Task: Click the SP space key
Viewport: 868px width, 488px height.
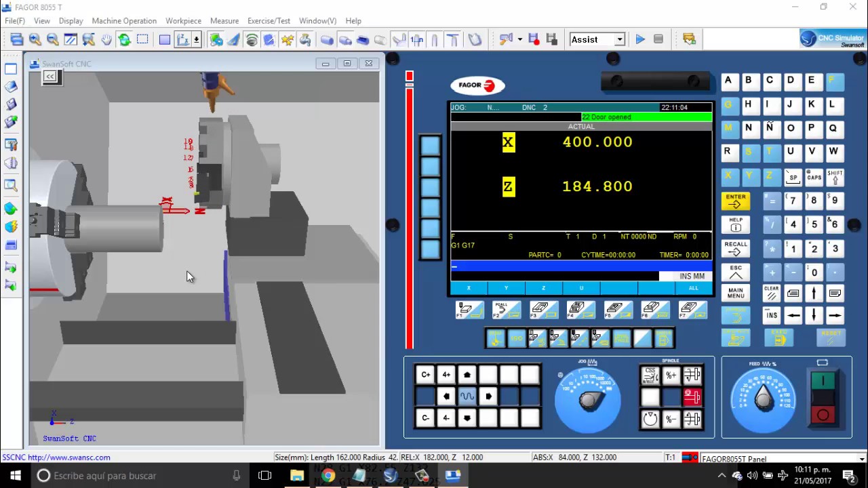Action: tap(793, 178)
